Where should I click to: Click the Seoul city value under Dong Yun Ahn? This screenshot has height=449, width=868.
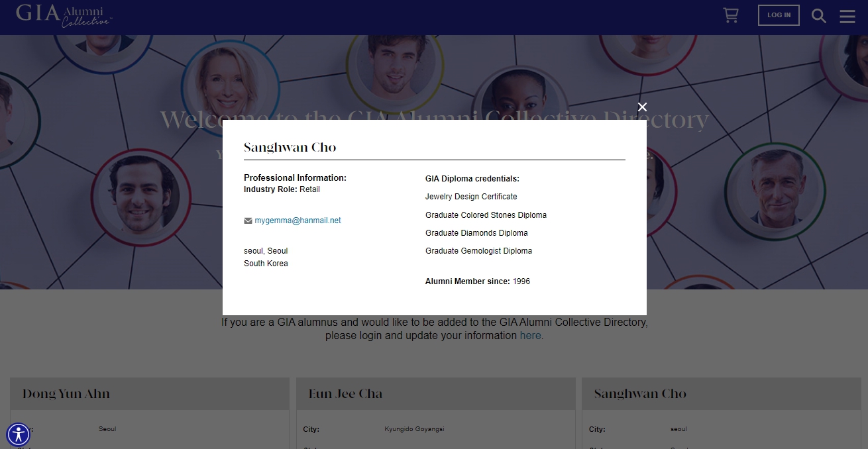(107, 429)
